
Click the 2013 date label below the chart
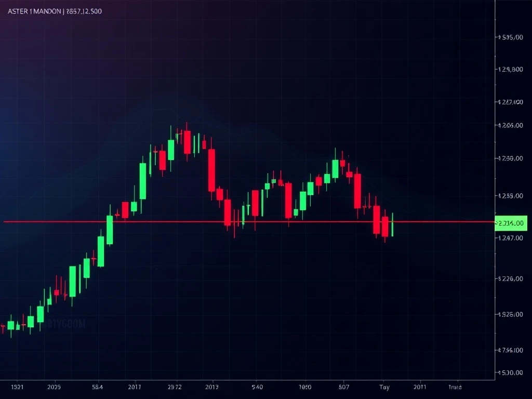tap(212, 387)
